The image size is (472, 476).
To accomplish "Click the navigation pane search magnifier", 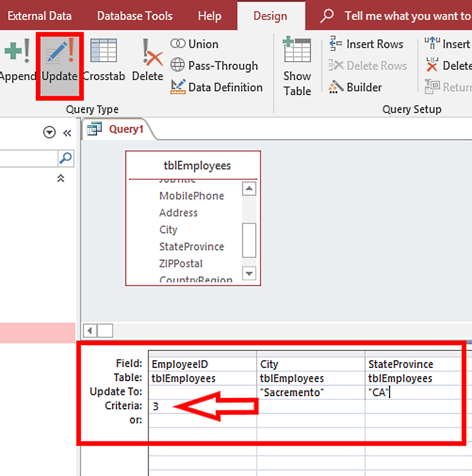I will 65,158.
